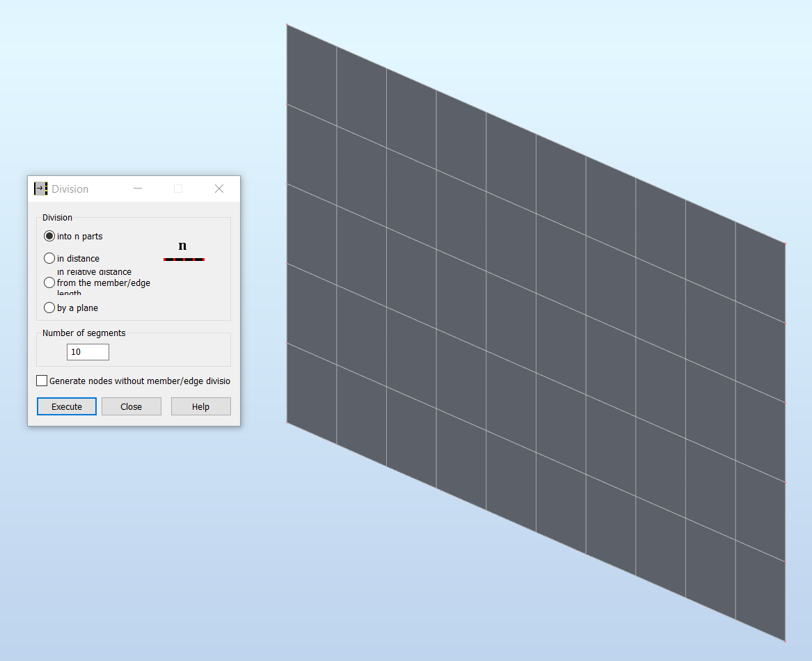Select the 'into n parts' division option
The height and width of the screenshot is (661, 812).
[x=49, y=236]
